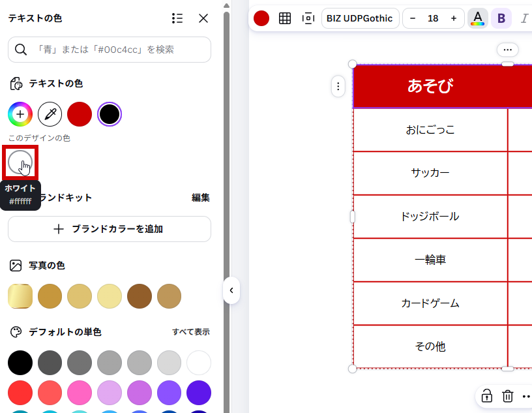Pick the brown photo color swatch
The image size is (532, 413).
140,296
